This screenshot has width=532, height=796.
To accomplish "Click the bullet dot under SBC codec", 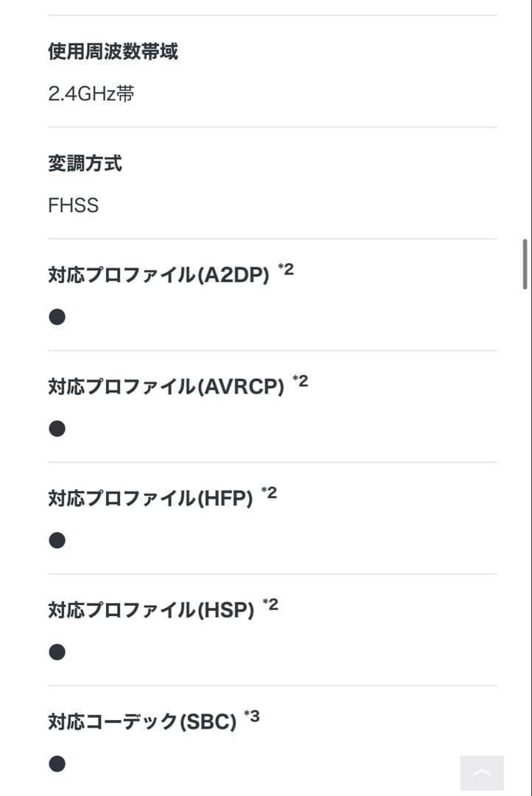I will [x=57, y=764].
